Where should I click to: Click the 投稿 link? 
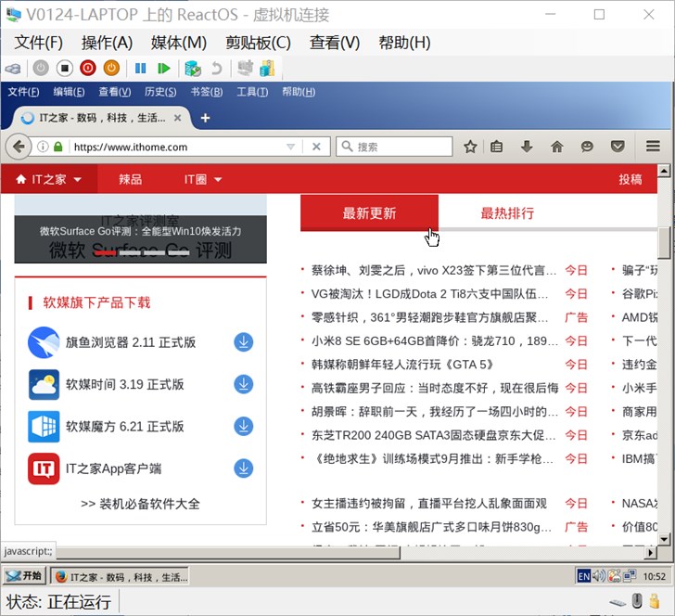coord(630,179)
